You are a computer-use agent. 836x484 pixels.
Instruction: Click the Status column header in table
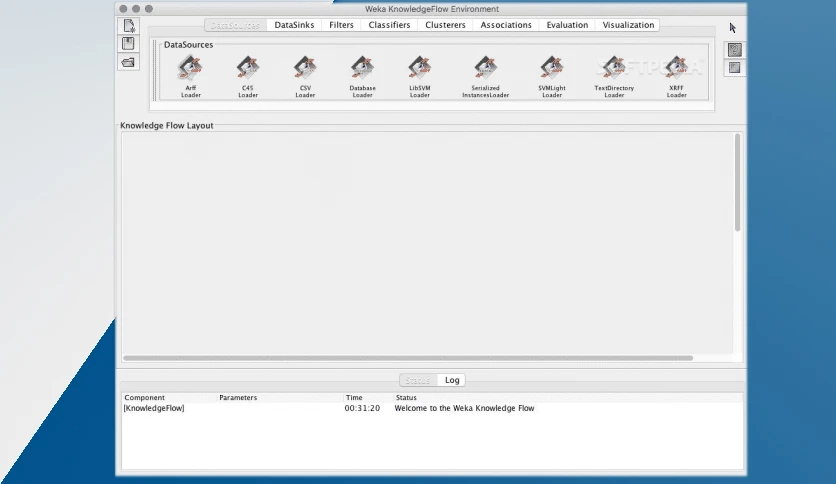(568, 398)
